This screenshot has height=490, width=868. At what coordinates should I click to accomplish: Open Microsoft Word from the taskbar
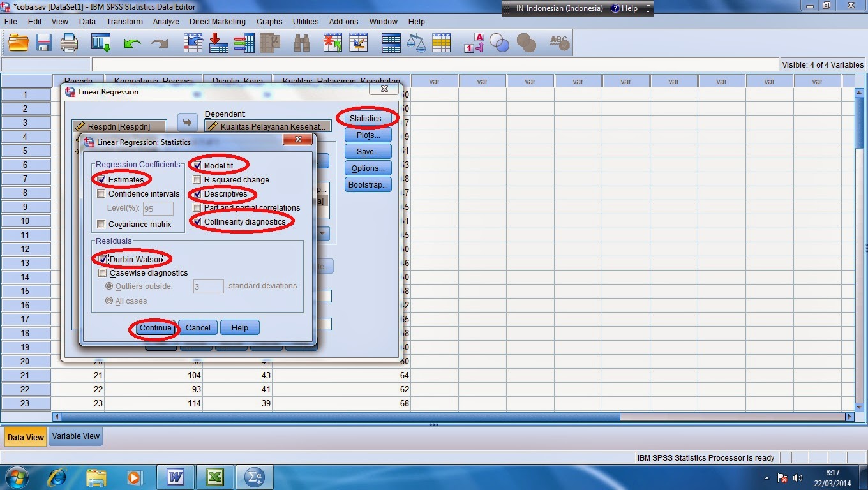[175, 477]
